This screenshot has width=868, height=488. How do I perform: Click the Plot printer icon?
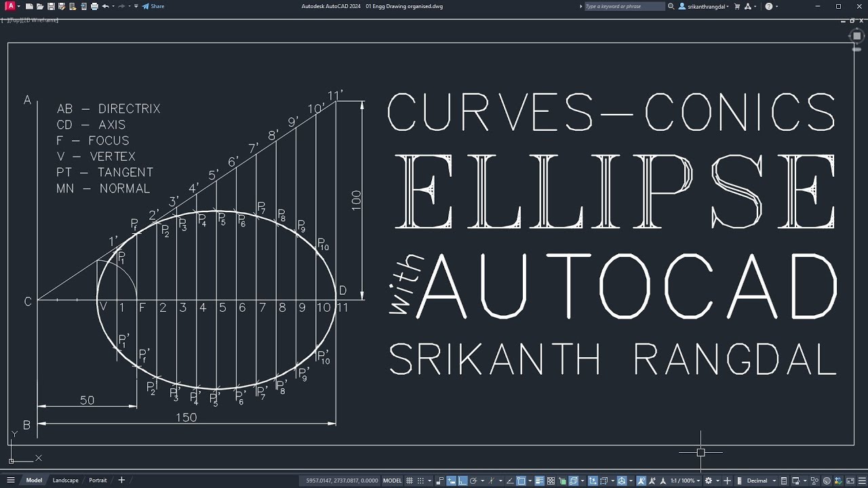(94, 6)
